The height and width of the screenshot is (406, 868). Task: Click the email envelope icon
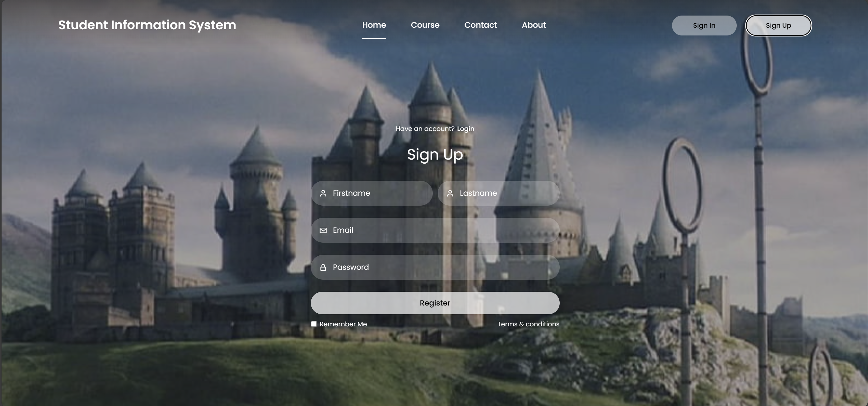tap(323, 230)
